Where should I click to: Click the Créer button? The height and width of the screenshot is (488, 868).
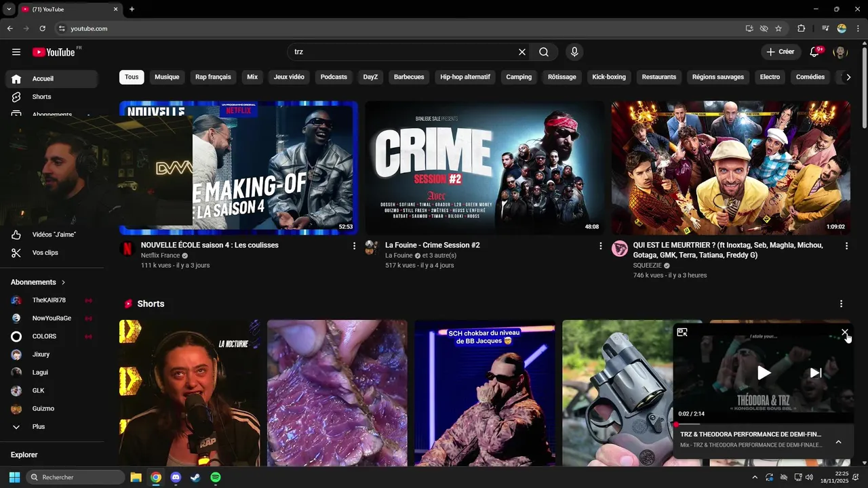(780, 52)
